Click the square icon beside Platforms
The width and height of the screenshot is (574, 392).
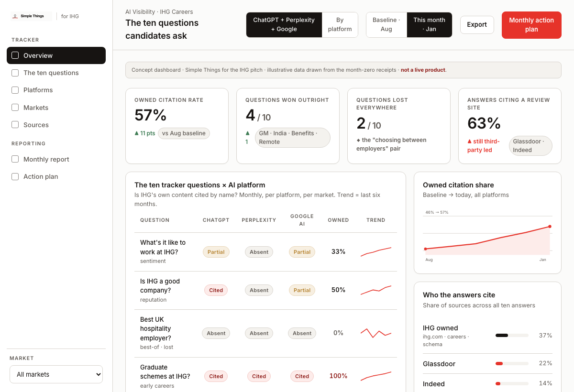(x=15, y=90)
